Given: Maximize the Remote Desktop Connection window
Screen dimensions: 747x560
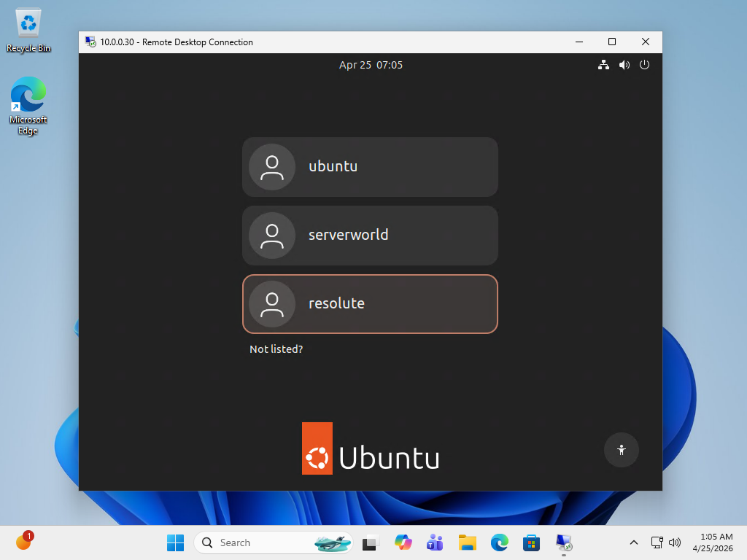Looking at the screenshot, I should (612, 42).
